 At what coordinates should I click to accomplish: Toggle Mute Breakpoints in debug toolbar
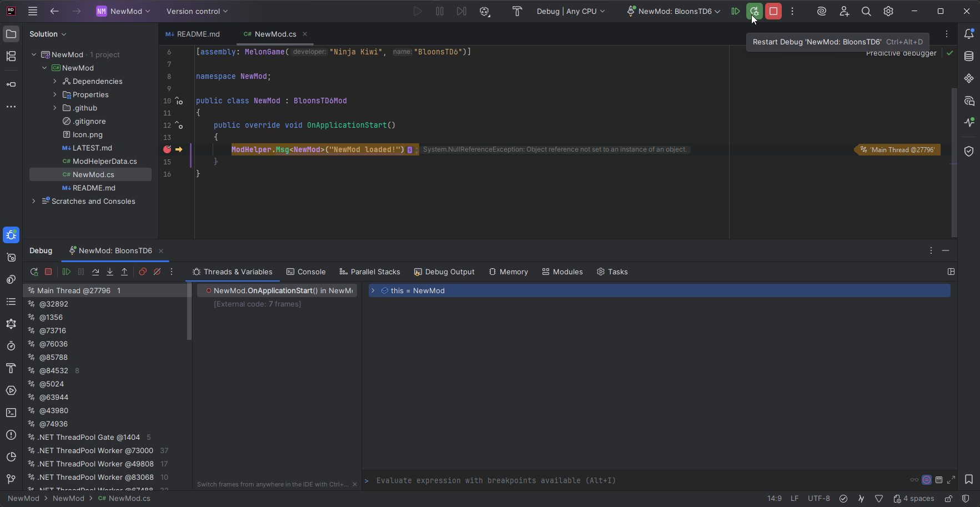point(157,272)
